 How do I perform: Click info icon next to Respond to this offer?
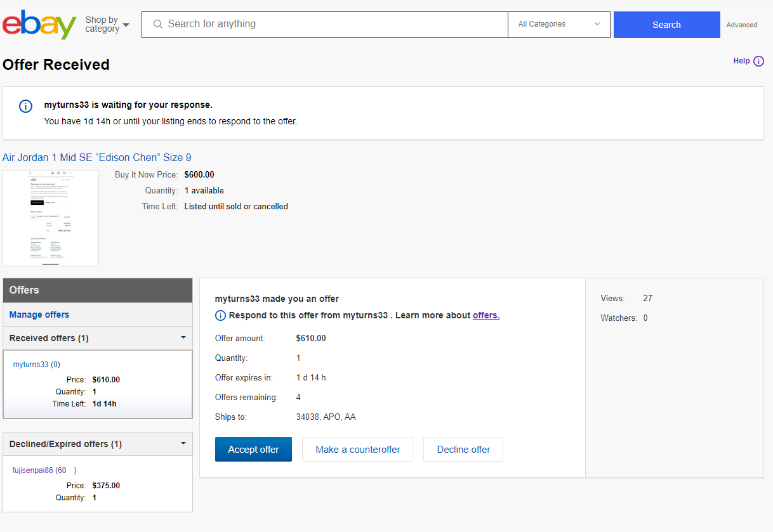point(220,315)
